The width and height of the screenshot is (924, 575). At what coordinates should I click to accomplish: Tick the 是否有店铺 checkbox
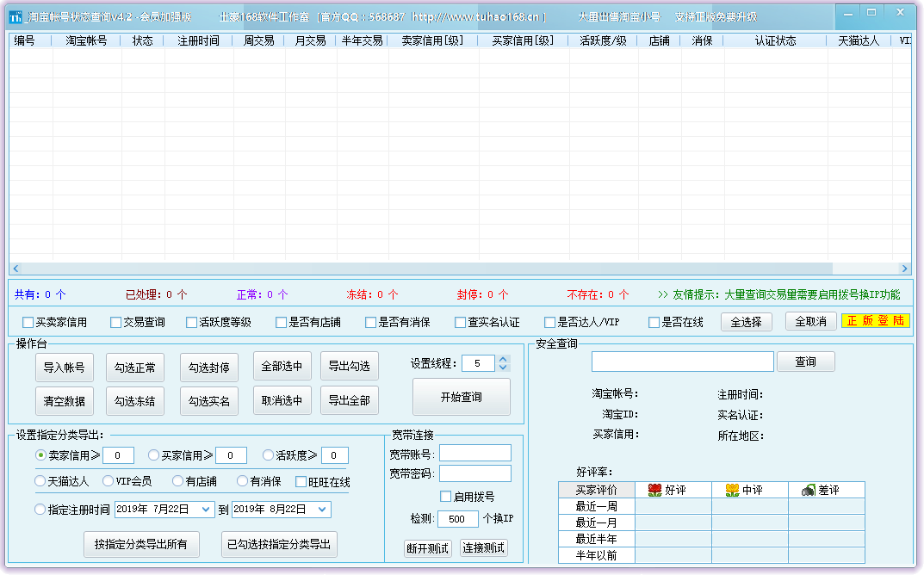(x=281, y=322)
